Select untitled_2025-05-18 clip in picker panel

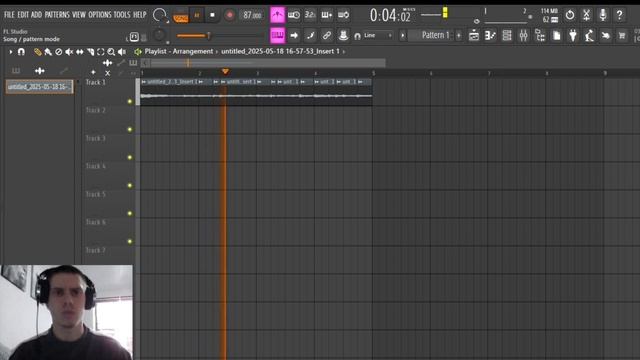(39, 87)
